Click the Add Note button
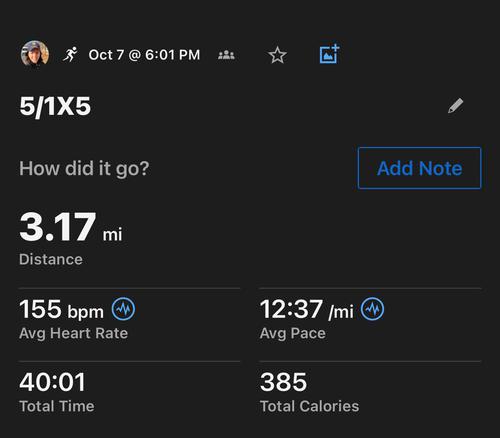This screenshot has width=500, height=438. (419, 168)
